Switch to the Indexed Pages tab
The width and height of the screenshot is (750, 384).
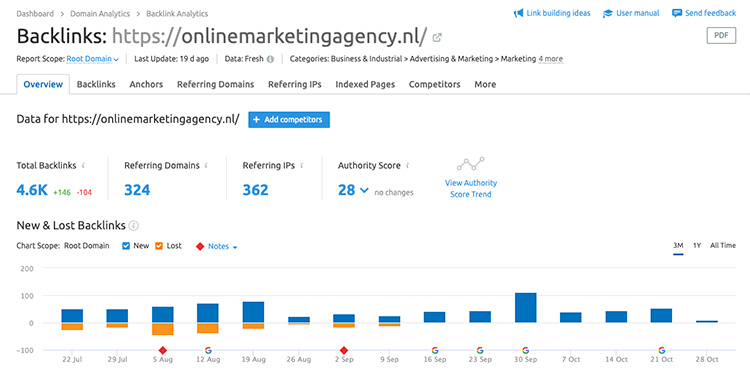coord(365,85)
